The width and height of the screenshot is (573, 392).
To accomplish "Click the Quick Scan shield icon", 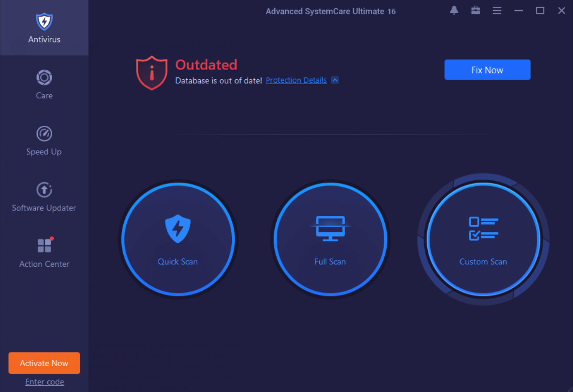I will pos(177,228).
